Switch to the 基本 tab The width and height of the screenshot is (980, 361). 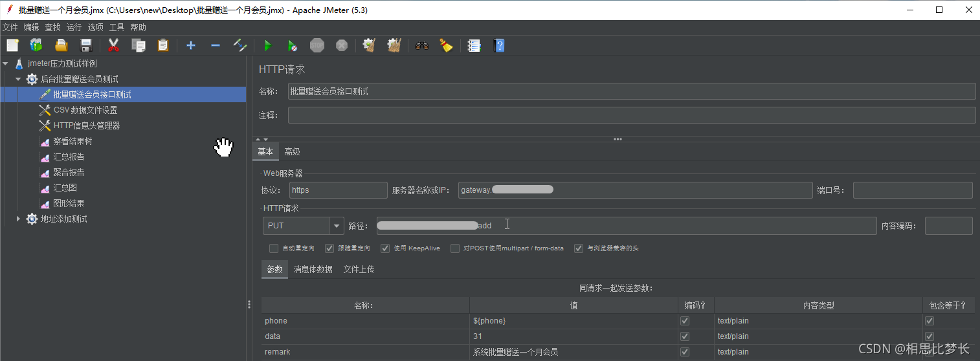click(266, 152)
